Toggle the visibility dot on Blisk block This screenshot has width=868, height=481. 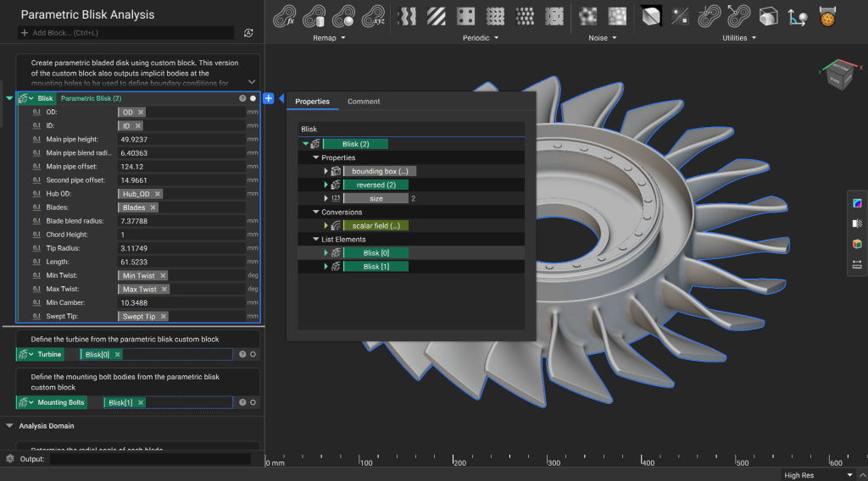tap(253, 99)
